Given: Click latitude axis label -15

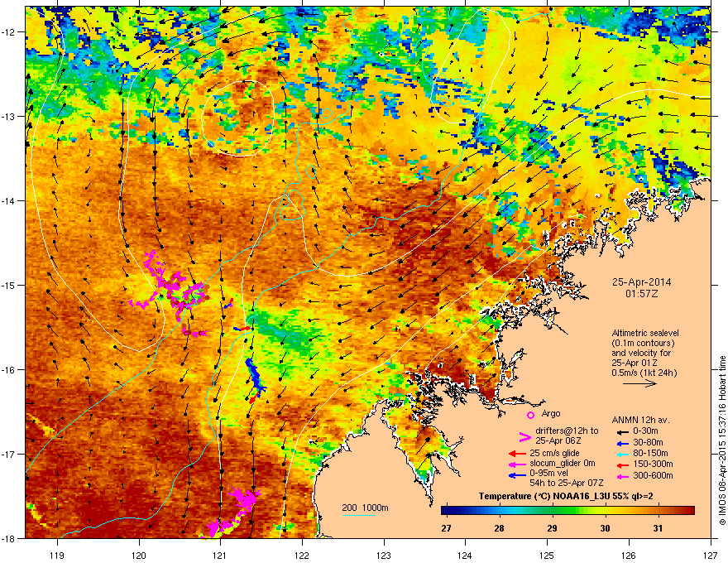Looking at the screenshot, I should (8, 285).
